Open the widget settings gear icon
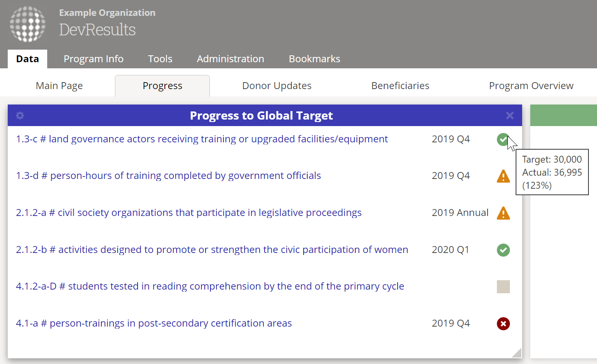The height and width of the screenshot is (364, 597). [20, 116]
